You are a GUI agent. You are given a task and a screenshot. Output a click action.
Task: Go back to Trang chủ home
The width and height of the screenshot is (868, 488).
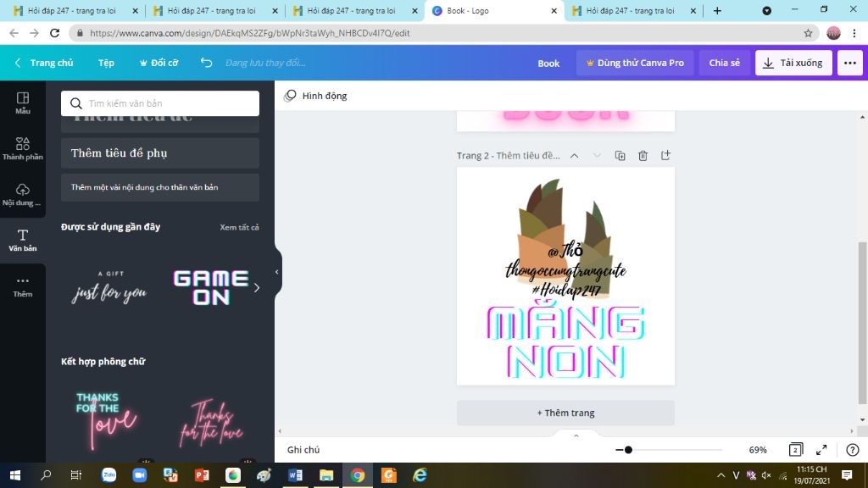[44, 63]
